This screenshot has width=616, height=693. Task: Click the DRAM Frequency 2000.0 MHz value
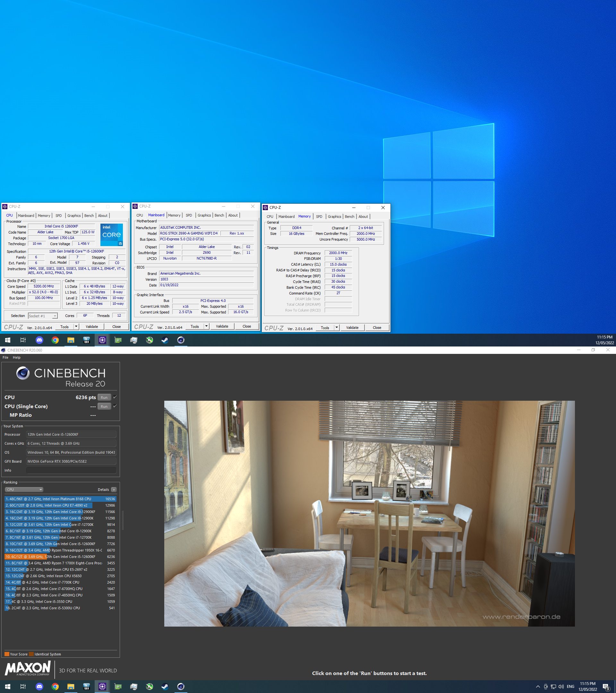338,253
